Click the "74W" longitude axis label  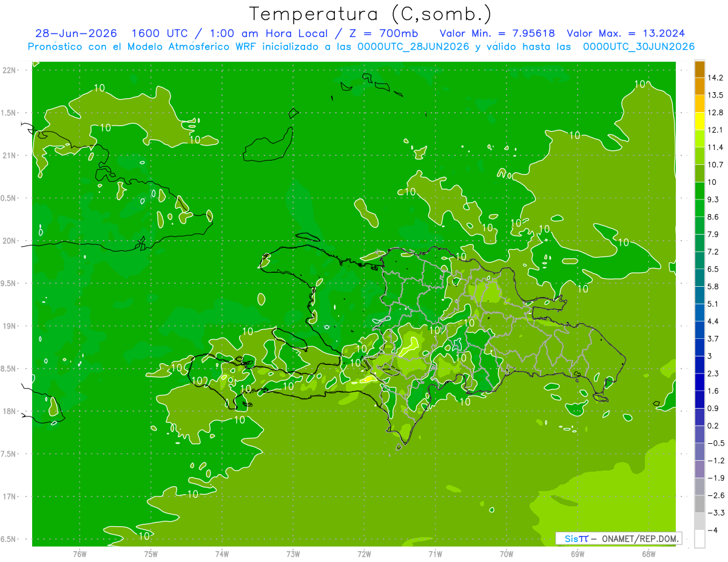point(222,554)
